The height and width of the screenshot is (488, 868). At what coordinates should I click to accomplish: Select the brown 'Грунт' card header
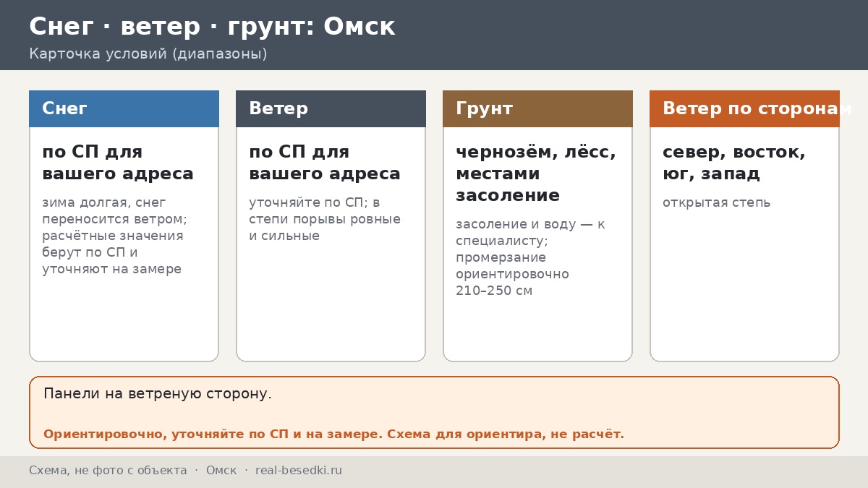click(x=537, y=108)
